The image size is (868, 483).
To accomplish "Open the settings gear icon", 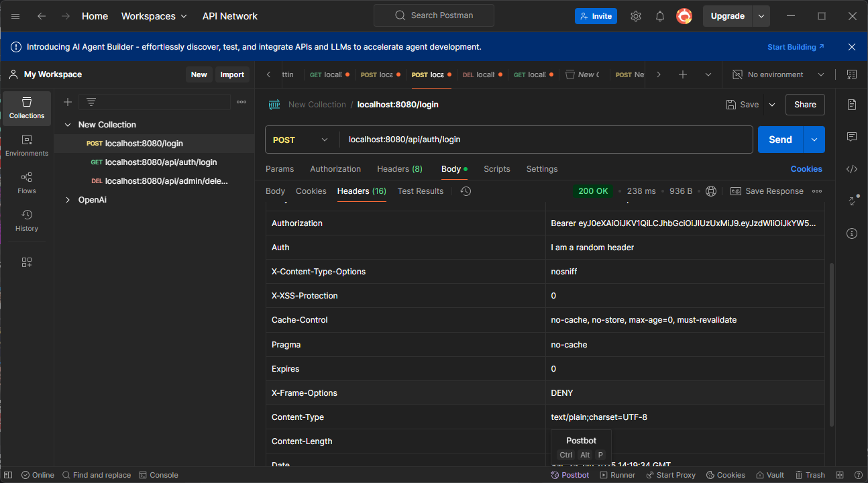I will pos(636,16).
